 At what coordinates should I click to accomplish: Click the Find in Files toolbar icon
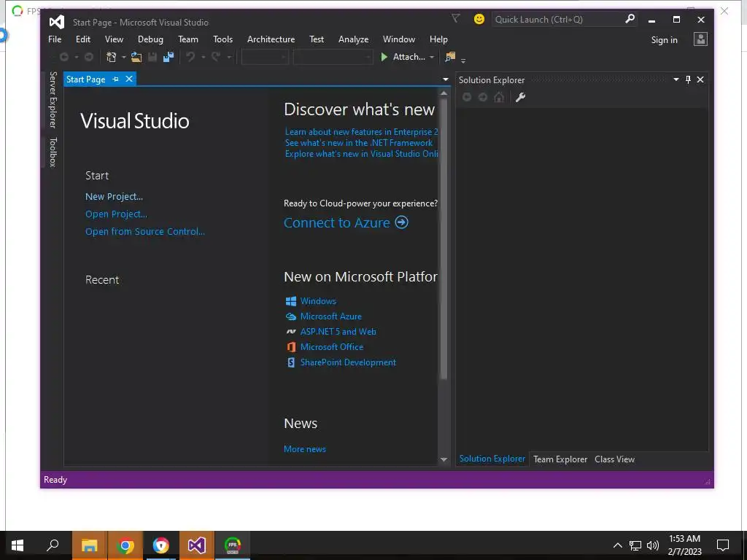point(449,57)
